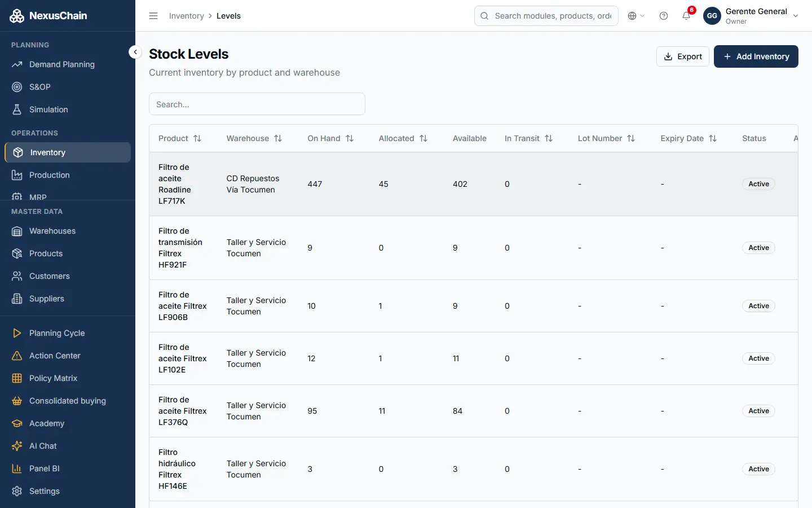Click the Inventory breadcrumb link
Image resolution: width=812 pixels, height=508 pixels.
tap(187, 16)
